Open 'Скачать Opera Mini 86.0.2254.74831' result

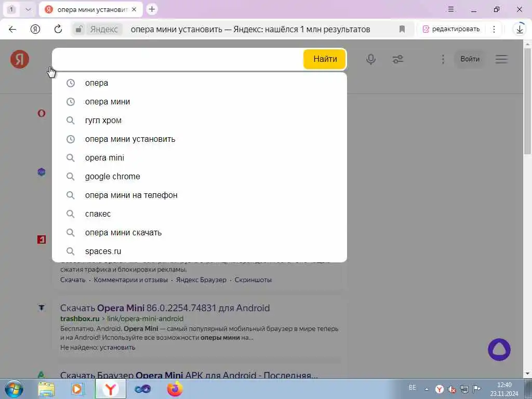165,308
